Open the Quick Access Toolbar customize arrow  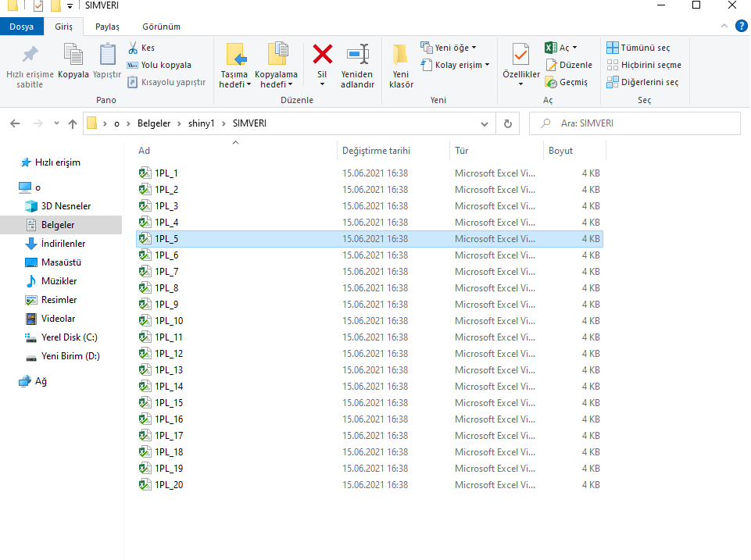click(70, 6)
